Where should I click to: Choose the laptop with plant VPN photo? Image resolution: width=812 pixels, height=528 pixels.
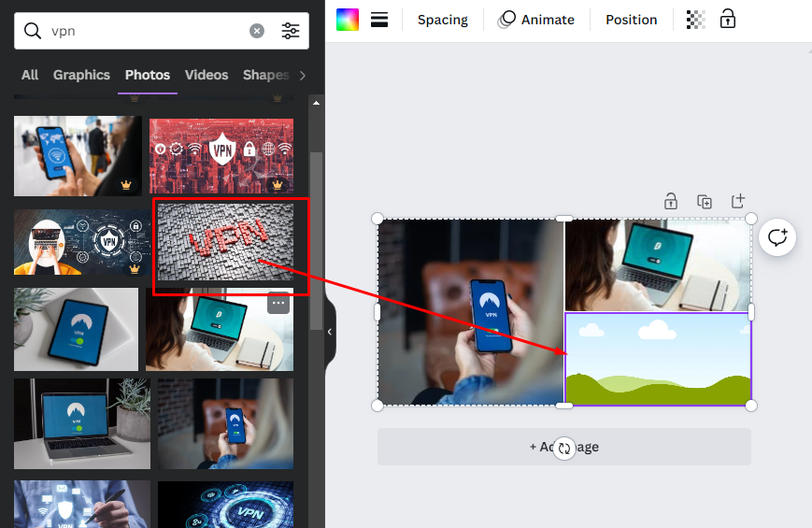coord(82,424)
